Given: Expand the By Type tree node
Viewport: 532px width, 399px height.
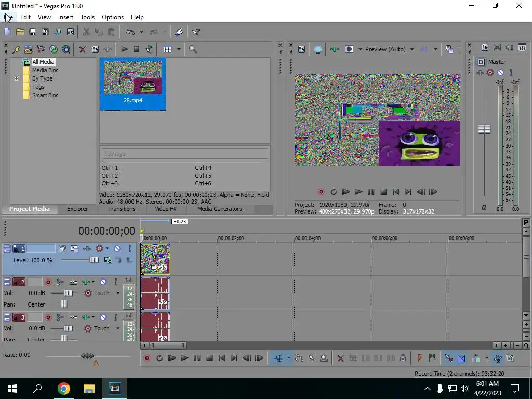Looking at the screenshot, I should [16, 79].
